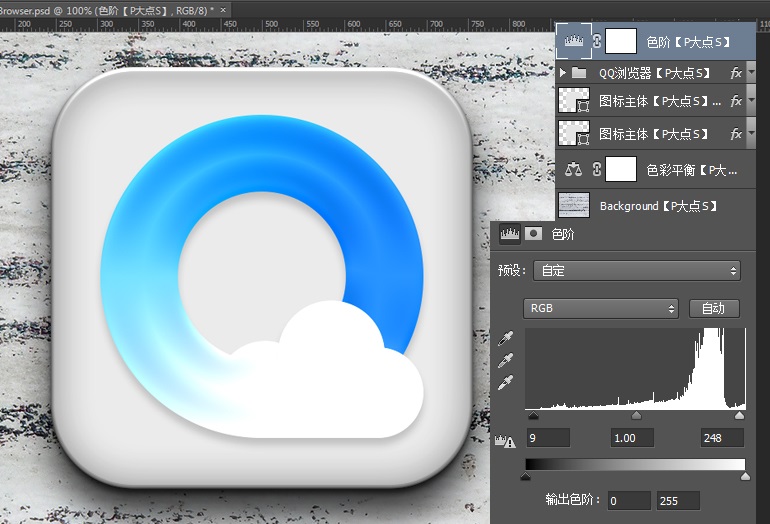This screenshot has width=770, height=524.
Task: Select the first 图标主体【P大点S】… layer thumbnail
Action: 574,100
